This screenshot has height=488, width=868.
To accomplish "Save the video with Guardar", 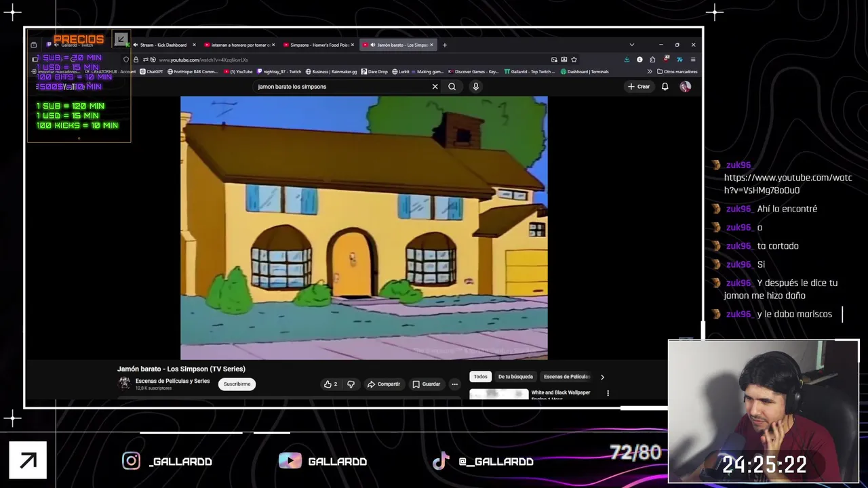I will [x=427, y=384].
